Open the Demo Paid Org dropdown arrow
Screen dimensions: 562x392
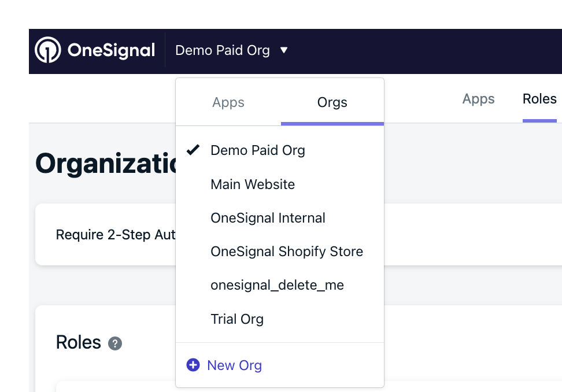284,50
